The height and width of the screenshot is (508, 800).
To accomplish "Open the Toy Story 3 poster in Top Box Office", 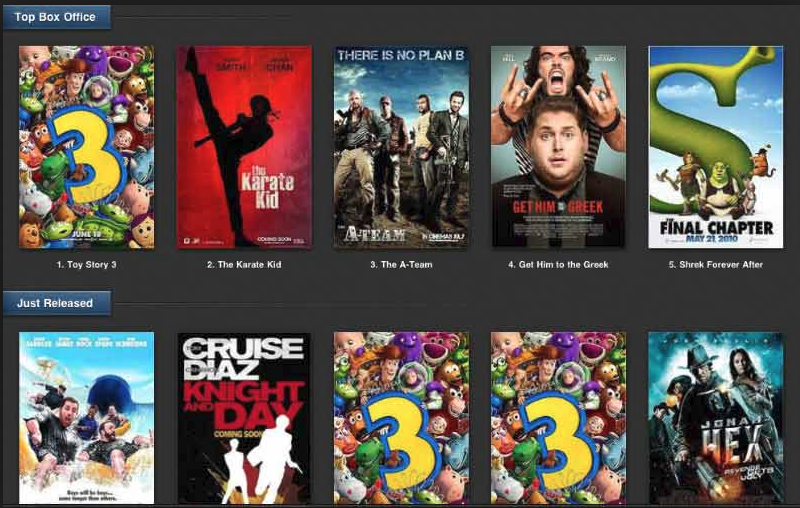I will tap(86, 147).
